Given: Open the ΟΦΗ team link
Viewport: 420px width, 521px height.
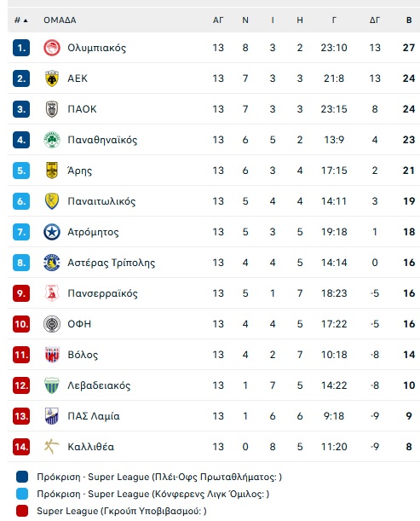Looking at the screenshot, I should point(79,324).
